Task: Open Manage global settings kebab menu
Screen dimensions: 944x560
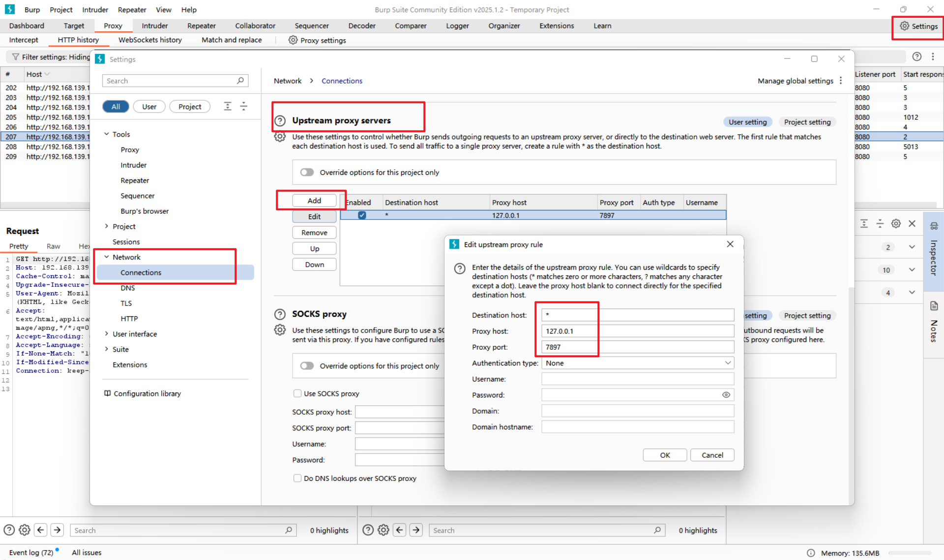Action: coord(841,81)
